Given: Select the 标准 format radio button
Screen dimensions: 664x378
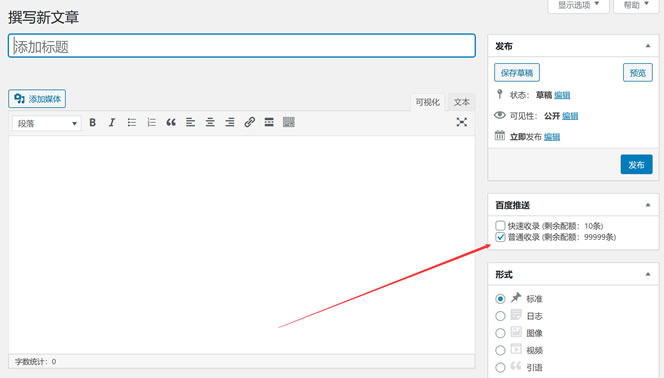Looking at the screenshot, I should coord(500,299).
